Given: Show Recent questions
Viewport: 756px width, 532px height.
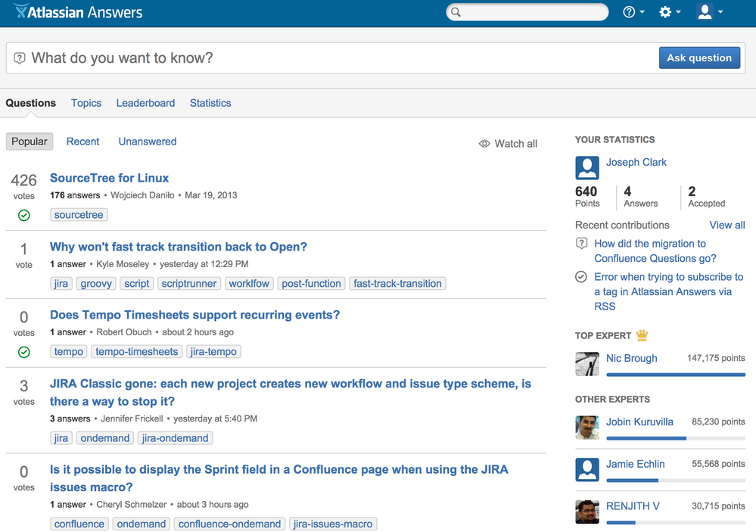Looking at the screenshot, I should tap(83, 142).
